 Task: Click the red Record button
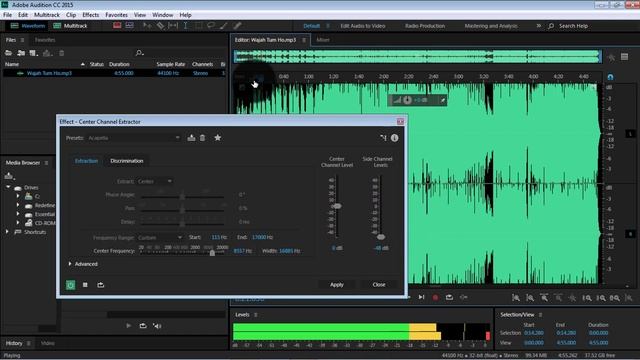tap(435, 298)
